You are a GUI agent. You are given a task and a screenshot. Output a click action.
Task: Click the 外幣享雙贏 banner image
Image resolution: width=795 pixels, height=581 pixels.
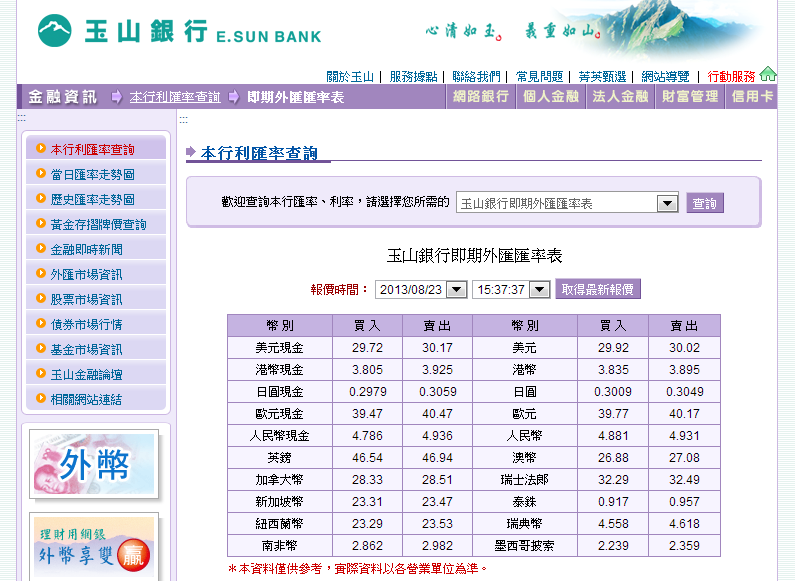(94, 547)
